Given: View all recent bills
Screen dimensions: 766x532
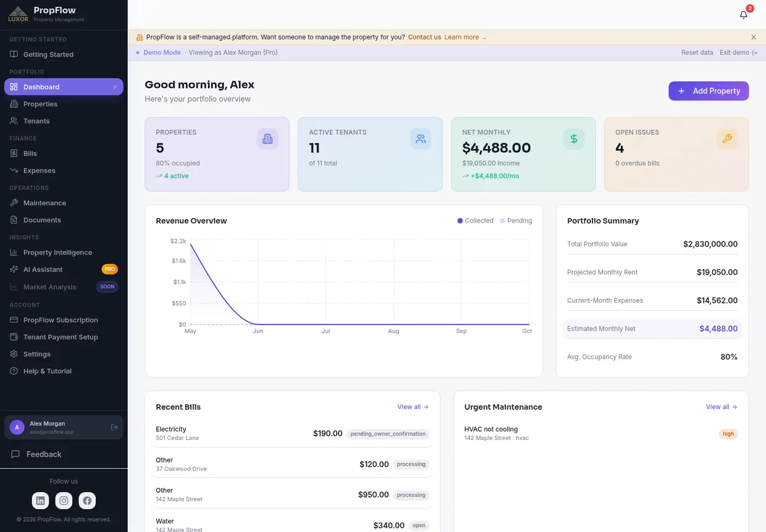Looking at the screenshot, I should coord(413,407).
